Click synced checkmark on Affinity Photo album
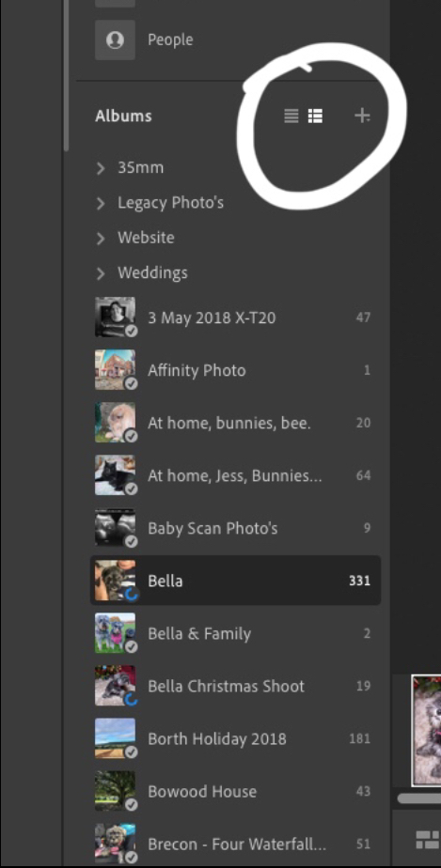The image size is (441, 868). (132, 383)
